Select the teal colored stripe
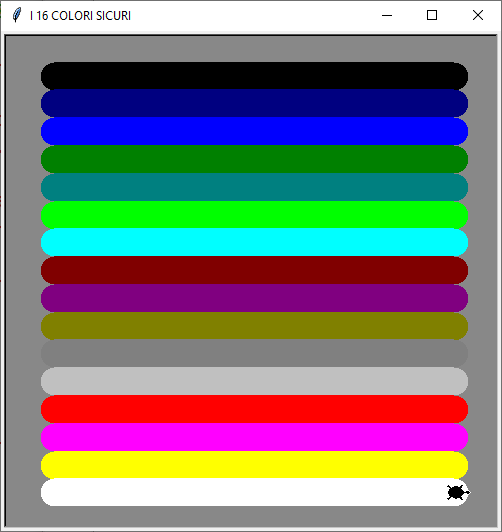The image size is (502, 532). coord(254,187)
